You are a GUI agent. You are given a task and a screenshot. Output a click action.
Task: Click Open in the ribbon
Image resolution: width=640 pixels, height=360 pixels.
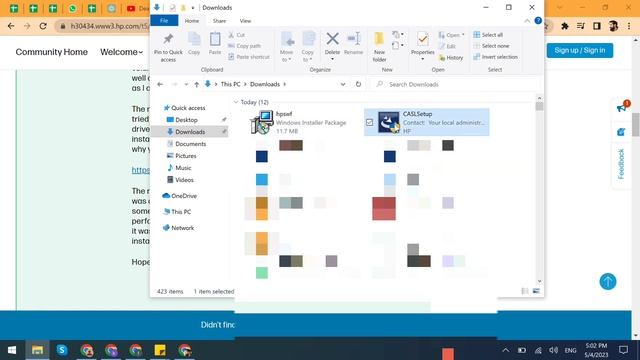[x=451, y=35]
